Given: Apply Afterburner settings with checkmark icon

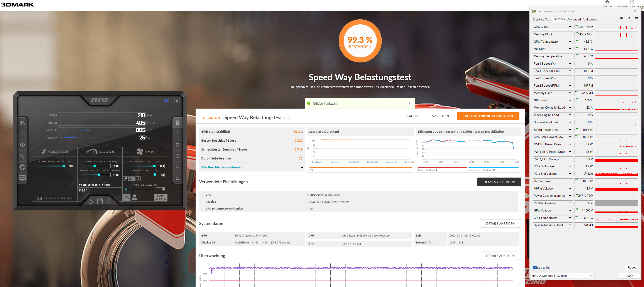Looking at the screenshot, I should (109, 201).
